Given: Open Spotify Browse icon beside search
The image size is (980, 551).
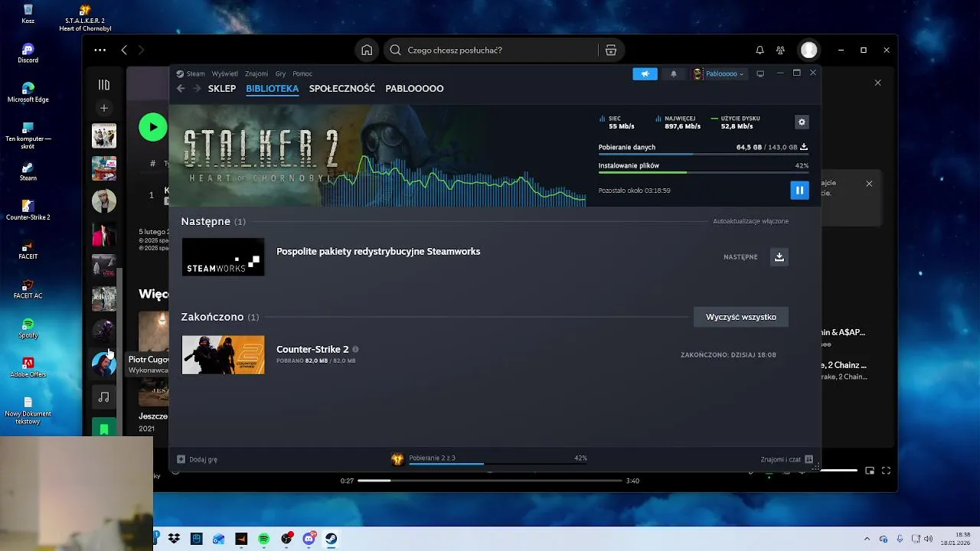Looking at the screenshot, I should click(x=611, y=50).
